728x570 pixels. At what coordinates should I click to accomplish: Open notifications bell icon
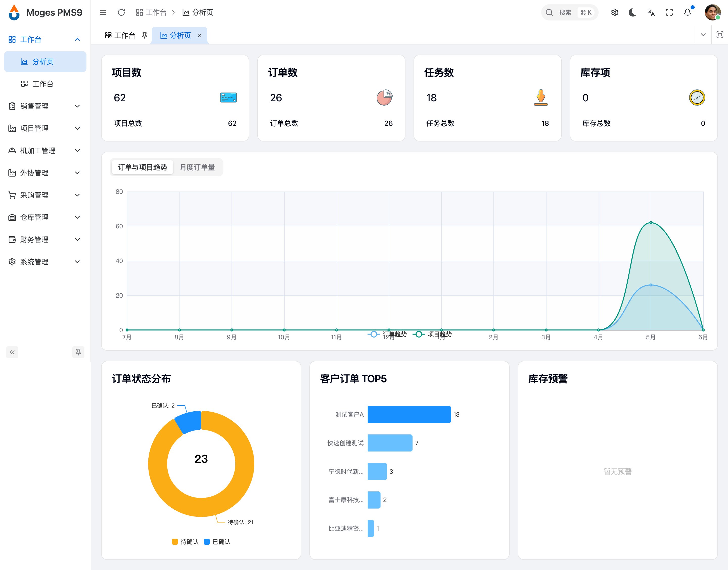(688, 12)
